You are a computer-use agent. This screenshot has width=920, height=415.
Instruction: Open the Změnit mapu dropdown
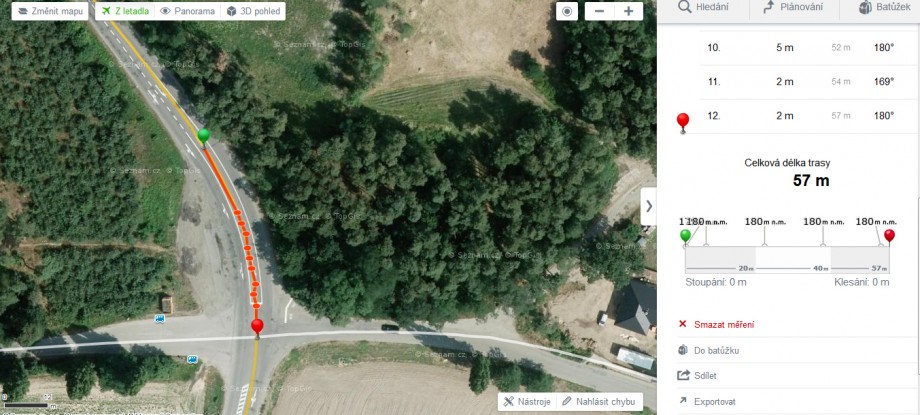click(50, 11)
